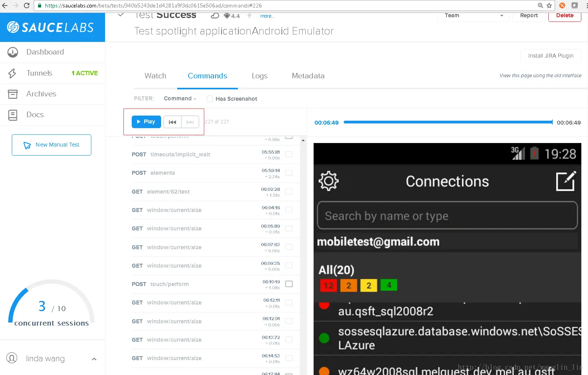Reload the page with the browser refresh icon
The image size is (588, 375).
point(27,5)
